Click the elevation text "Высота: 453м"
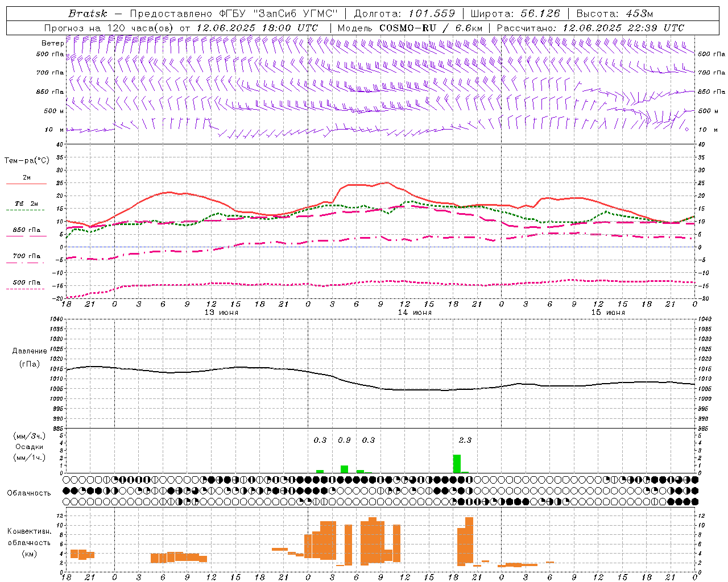This screenshot has height=582, width=728. point(615,14)
